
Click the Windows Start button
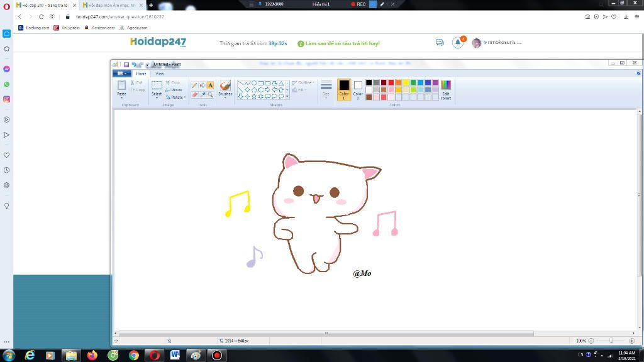point(9,355)
